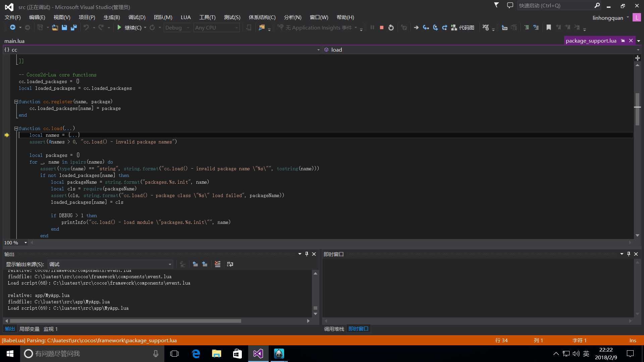Open the Debug configuration dropdown
This screenshot has height=362, width=644.
[x=177, y=27]
